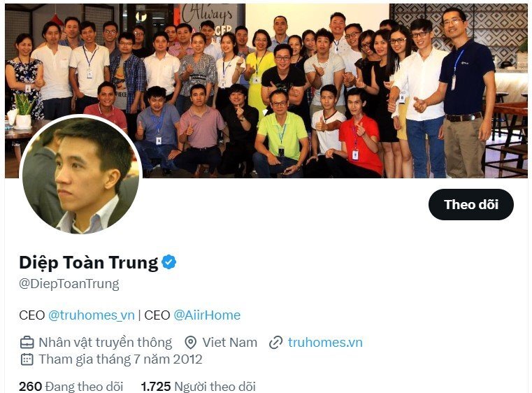Open the 260 Đang theo dõi list

click(71, 386)
